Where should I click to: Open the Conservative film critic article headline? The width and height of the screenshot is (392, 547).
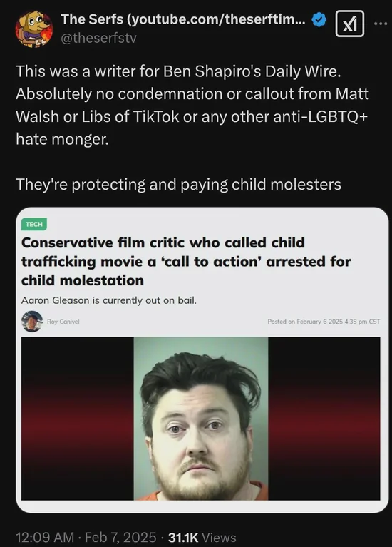186,262
